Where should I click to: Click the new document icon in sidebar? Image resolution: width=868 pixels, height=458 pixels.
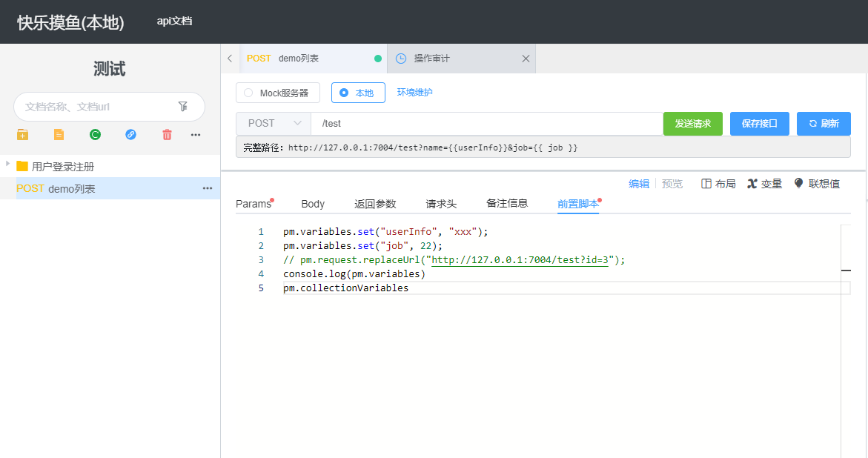tap(58, 134)
